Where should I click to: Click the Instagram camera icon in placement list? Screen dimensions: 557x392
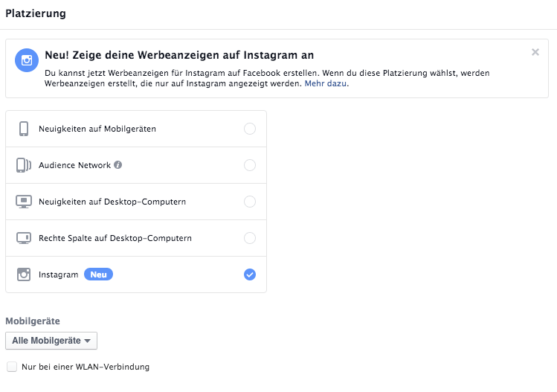point(24,274)
